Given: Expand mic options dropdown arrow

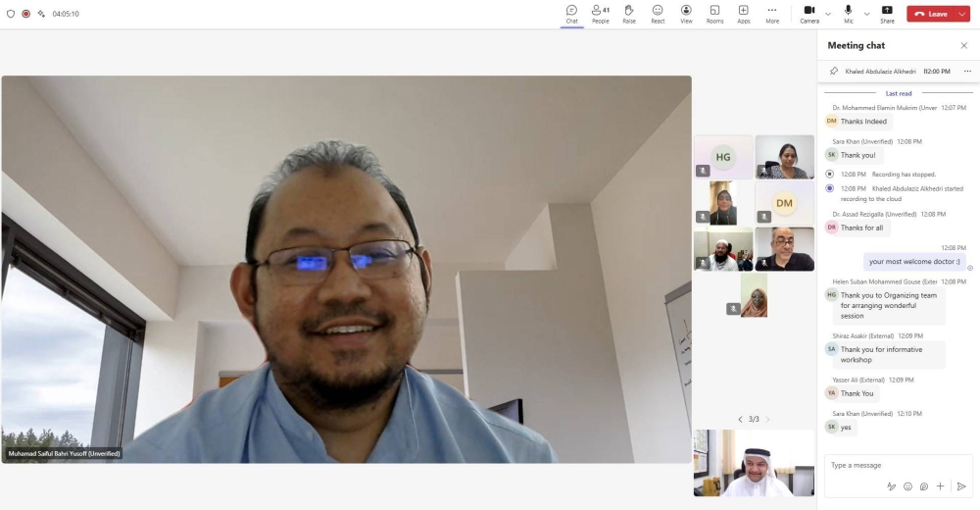Looking at the screenshot, I should tap(866, 14).
